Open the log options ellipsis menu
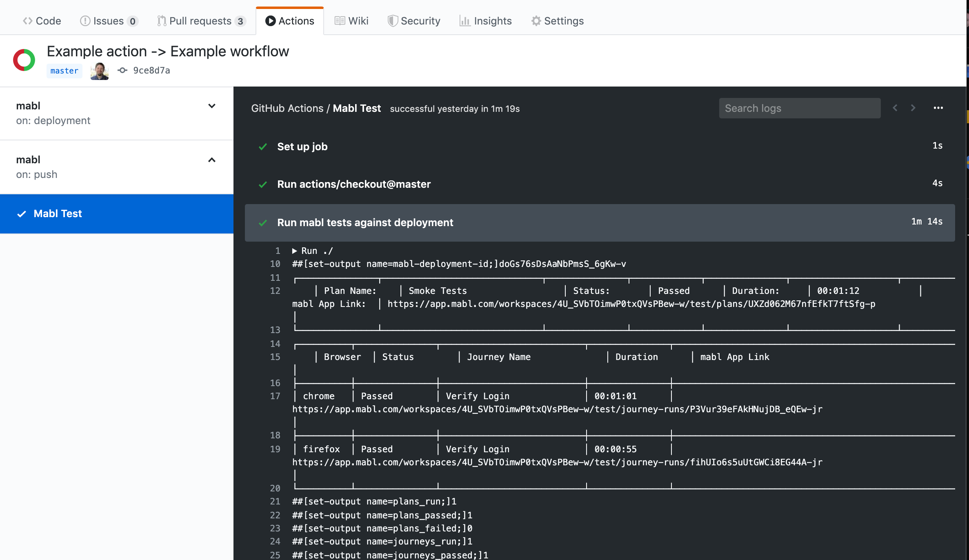This screenshot has height=560, width=969. pyautogui.click(x=938, y=108)
